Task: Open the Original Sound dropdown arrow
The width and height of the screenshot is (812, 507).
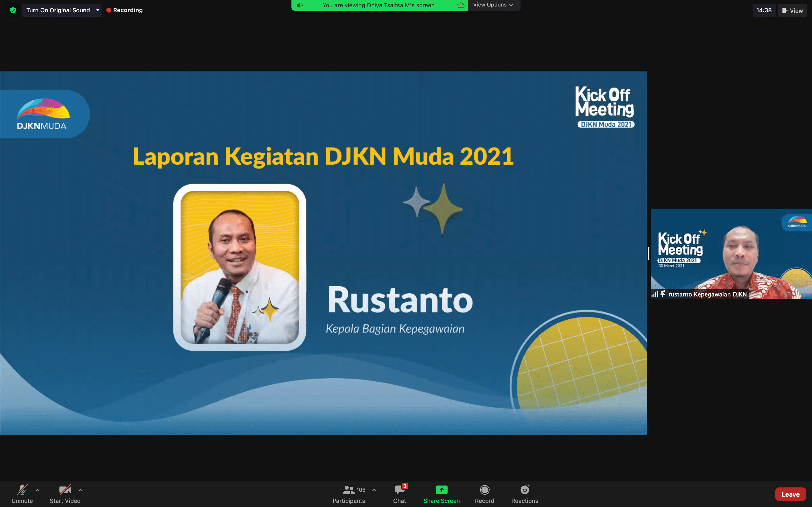Action: (98, 10)
